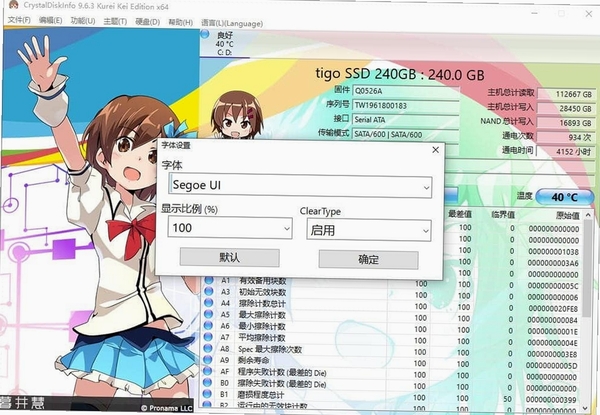Open the 主题(T) menu
The image size is (600, 415).
pyautogui.click(x=115, y=21)
